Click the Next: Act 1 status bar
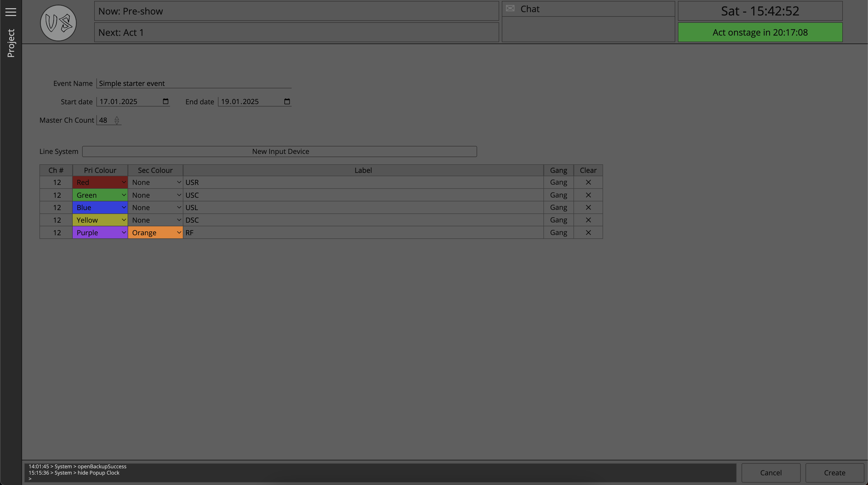868x485 pixels. (296, 32)
